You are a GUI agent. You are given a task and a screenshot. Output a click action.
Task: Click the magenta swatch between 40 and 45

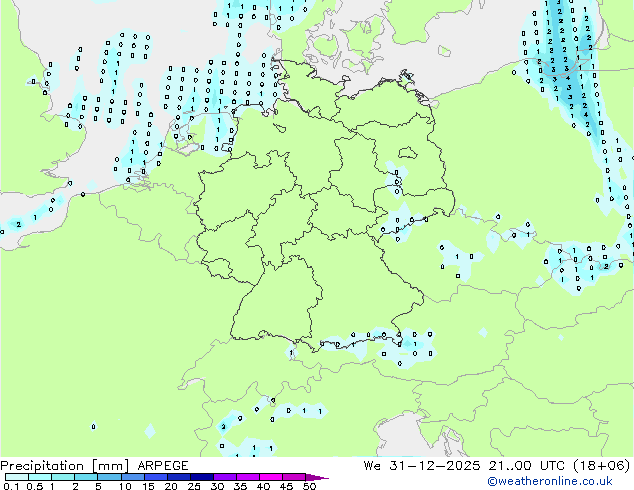[x=271, y=477]
